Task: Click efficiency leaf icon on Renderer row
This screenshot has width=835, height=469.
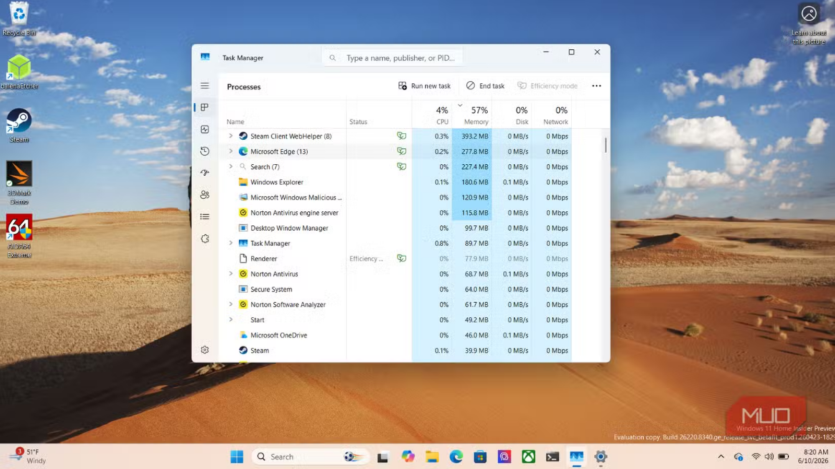Action: click(x=402, y=259)
